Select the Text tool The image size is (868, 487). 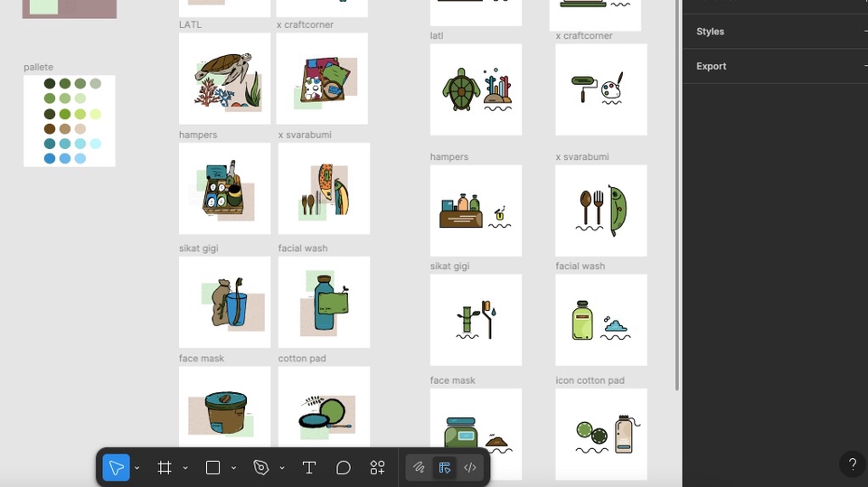(308, 467)
